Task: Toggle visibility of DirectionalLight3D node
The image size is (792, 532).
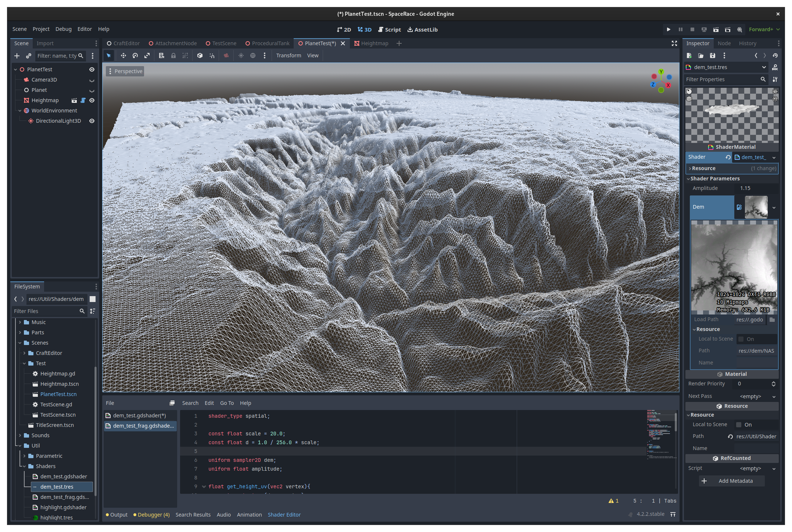Action: [92, 121]
